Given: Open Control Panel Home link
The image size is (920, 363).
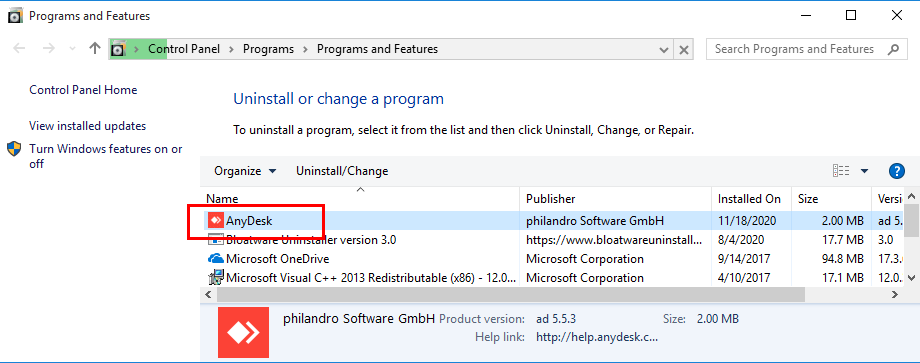Looking at the screenshot, I should tap(83, 90).
